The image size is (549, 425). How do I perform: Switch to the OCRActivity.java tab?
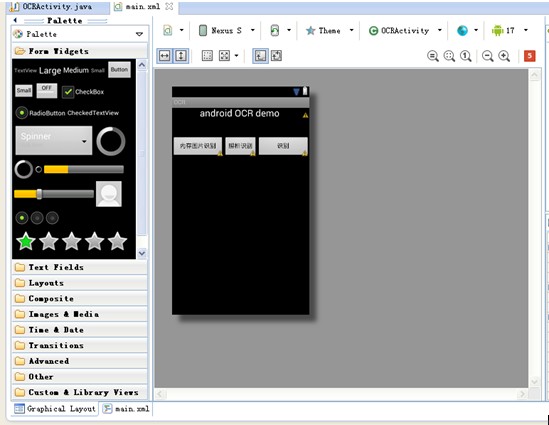point(57,7)
